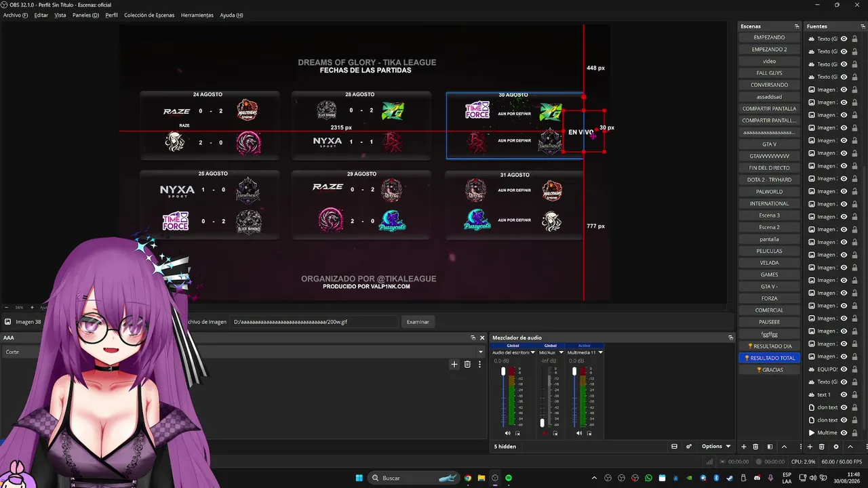
Task: Open source properties gear in the Fuentes toolbar
Action: (x=835, y=447)
